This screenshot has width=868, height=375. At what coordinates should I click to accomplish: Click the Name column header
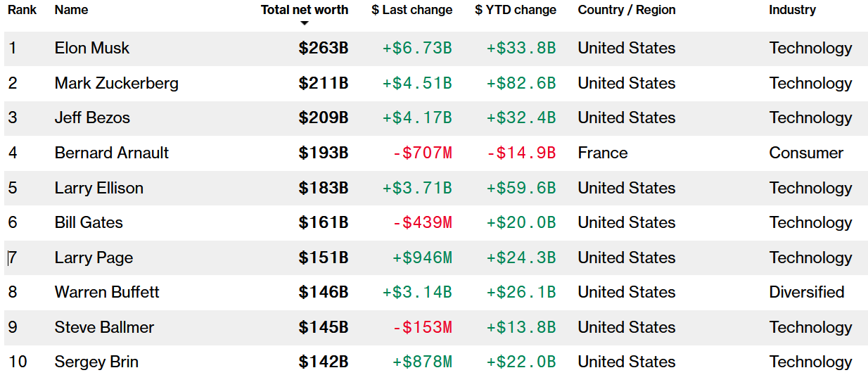[72, 10]
